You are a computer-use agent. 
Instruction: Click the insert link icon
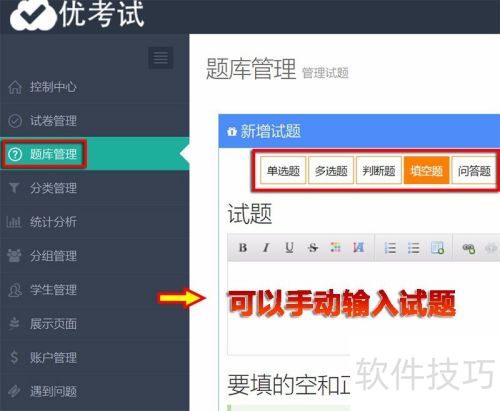[469, 248]
